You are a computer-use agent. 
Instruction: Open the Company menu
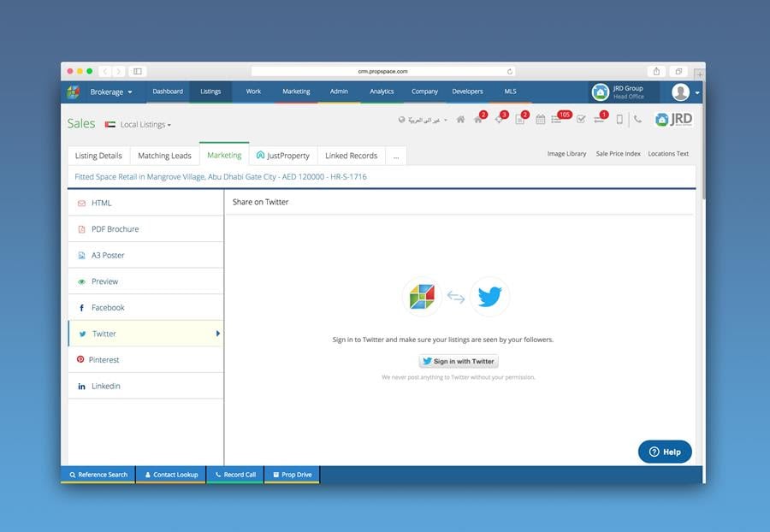tap(424, 92)
